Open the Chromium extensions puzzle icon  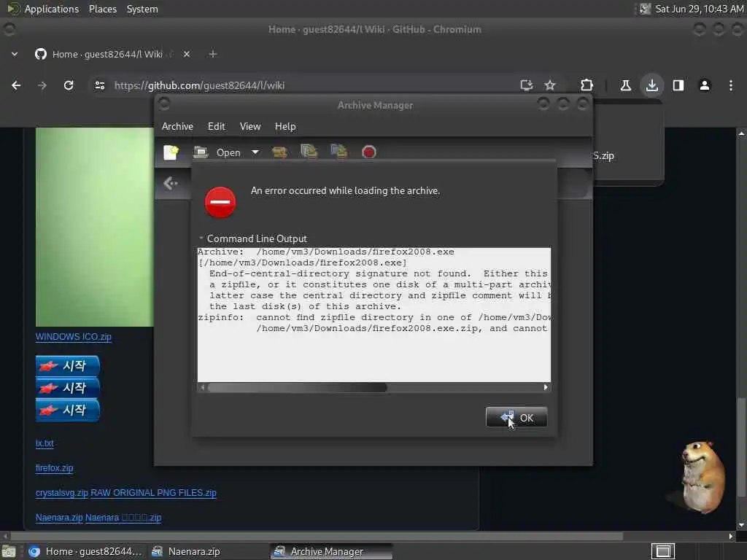[587, 86]
